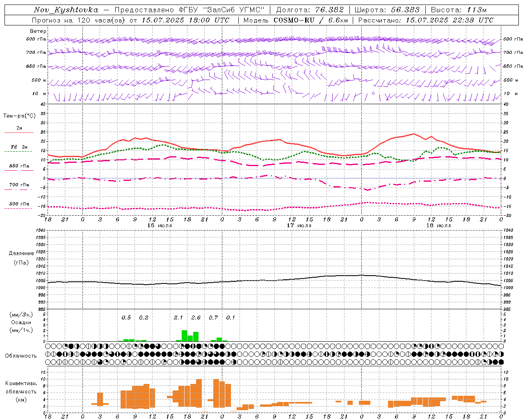The image size is (525, 420).
Task: Click the 'Облачность' cloudiness label
Action: [21, 356]
